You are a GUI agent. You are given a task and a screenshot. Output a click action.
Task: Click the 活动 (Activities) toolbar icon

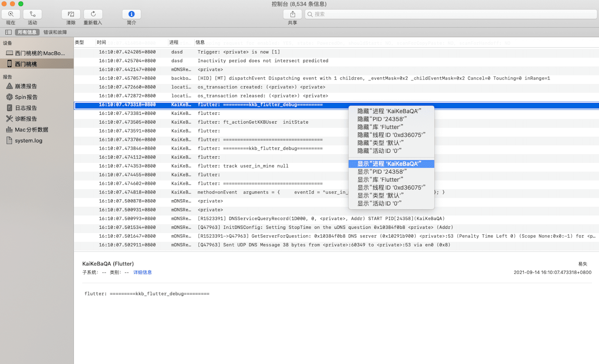[x=32, y=14]
